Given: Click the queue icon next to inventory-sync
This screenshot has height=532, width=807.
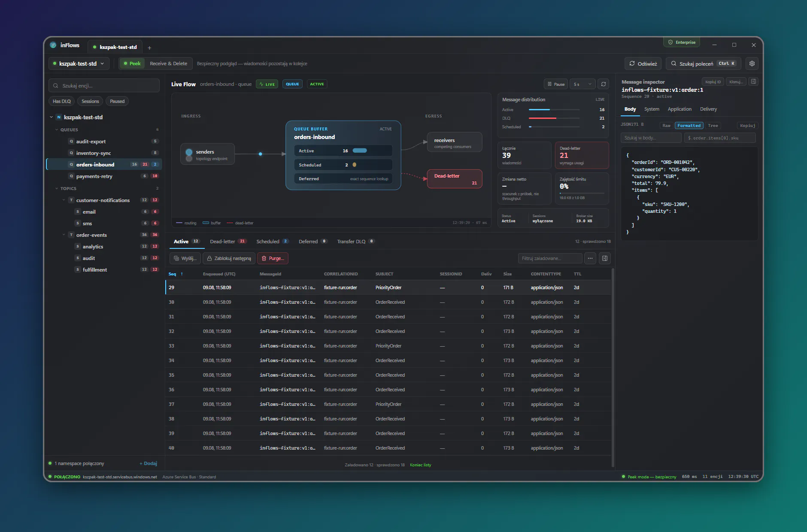Looking at the screenshot, I should point(71,153).
